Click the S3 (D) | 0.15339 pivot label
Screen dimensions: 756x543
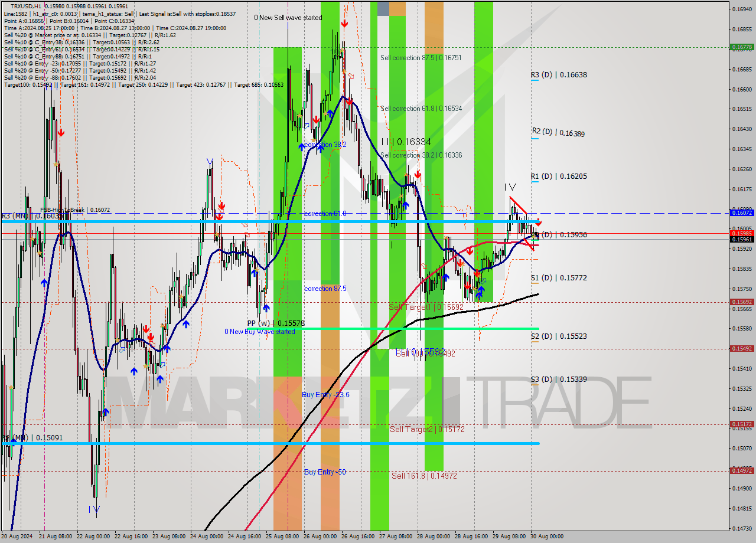(x=559, y=380)
